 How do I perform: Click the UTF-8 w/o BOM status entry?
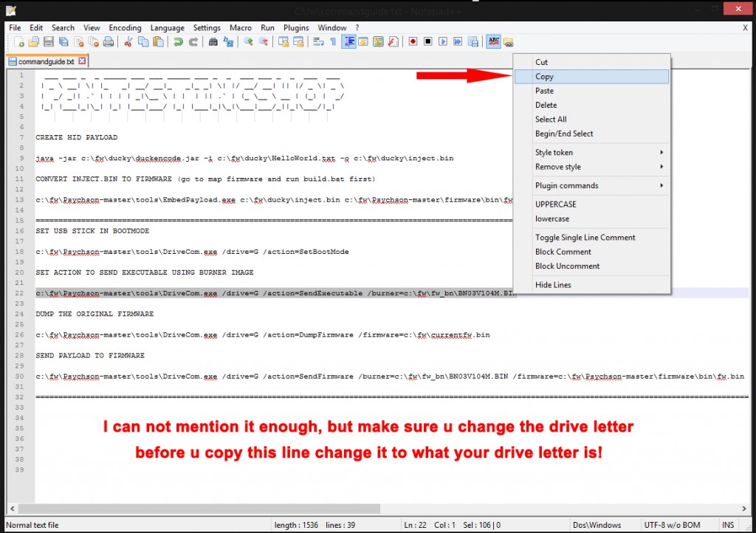coord(672,525)
